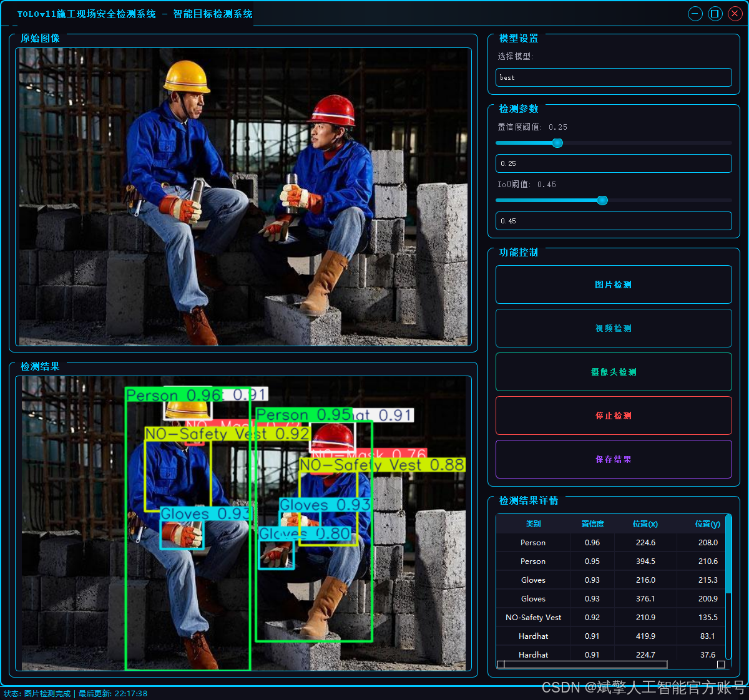Focus the confidence value field 0.25

(x=614, y=163)
